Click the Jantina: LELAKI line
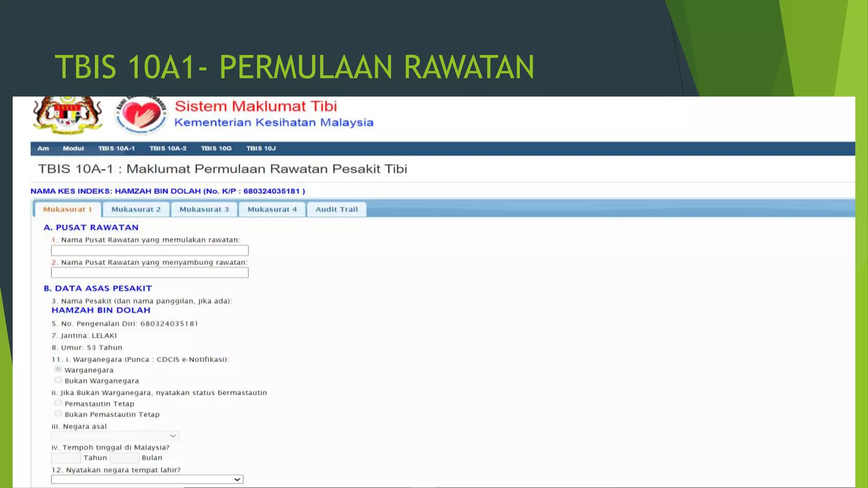Viewport: 868px width, 488px height. 84,335
